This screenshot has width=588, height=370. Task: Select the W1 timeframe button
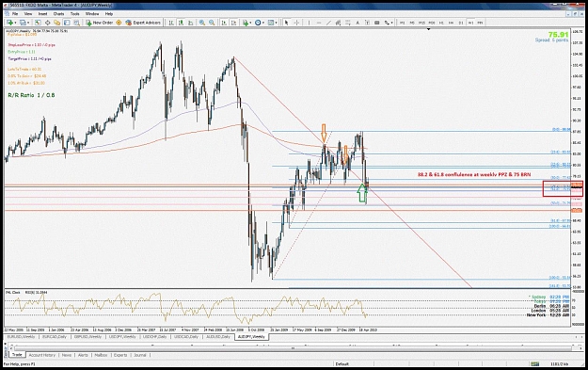470,23
